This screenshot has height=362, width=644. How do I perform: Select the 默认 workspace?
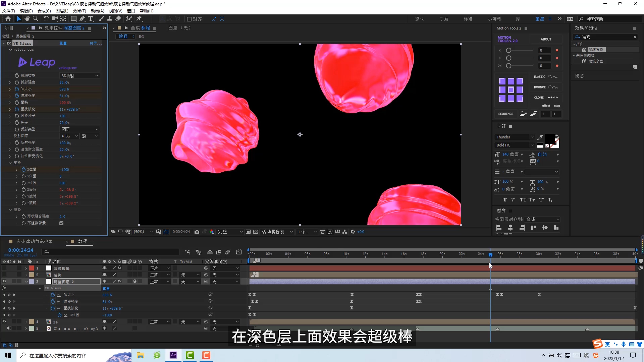[x=420, y=19]
